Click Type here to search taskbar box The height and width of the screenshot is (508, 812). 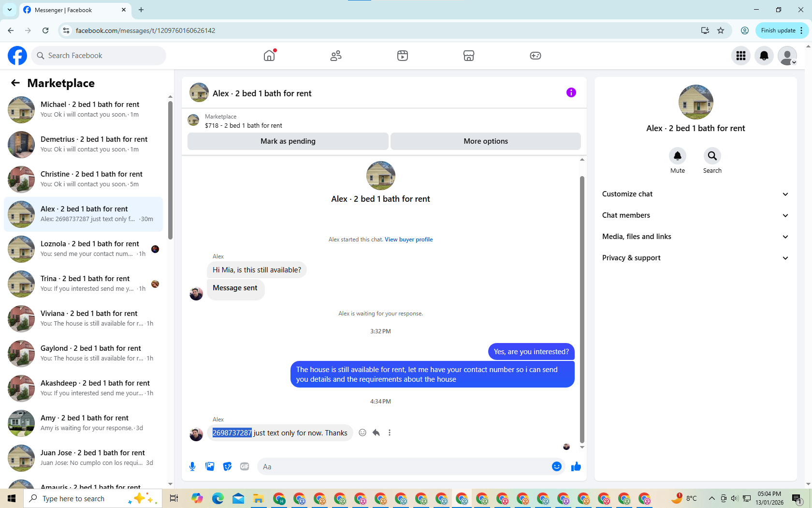tap(93, 498)
